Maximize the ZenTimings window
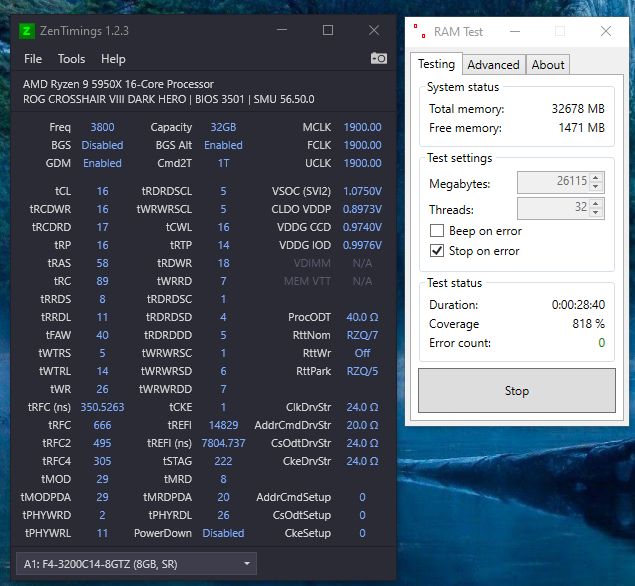 coord(328,30)
